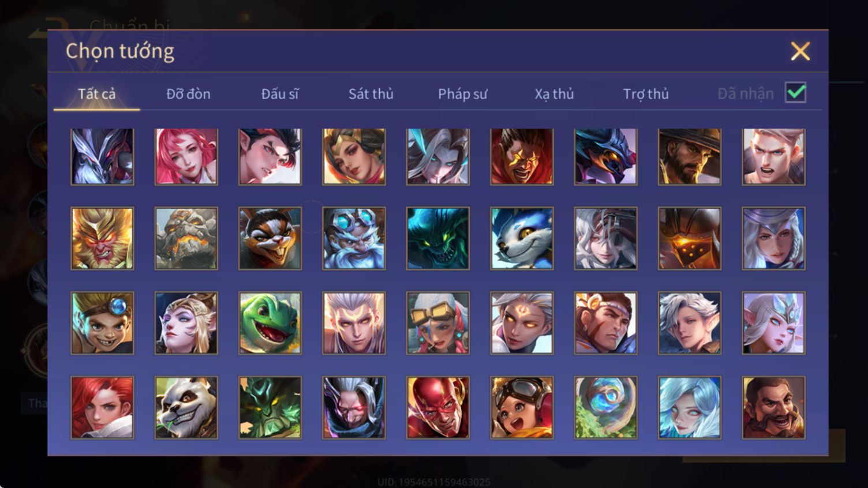Switch to the Đỡ đòn tab
Screen dimensions: 868x488
coord(188,93)
